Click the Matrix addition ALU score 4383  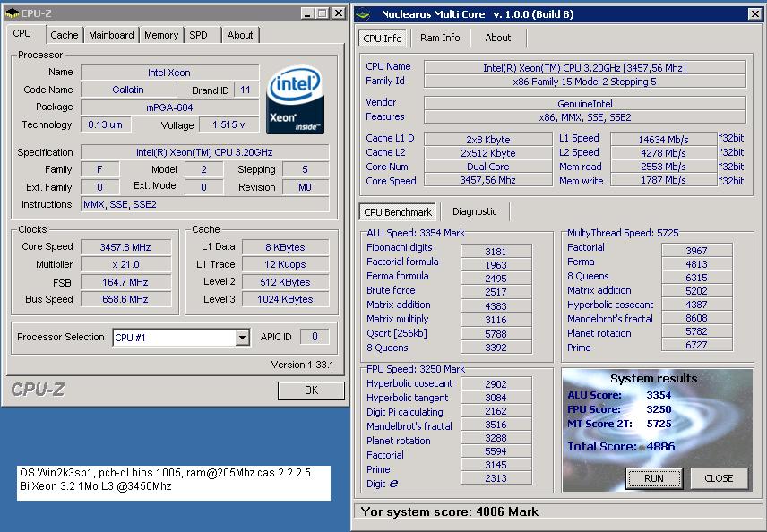(496, 306)
